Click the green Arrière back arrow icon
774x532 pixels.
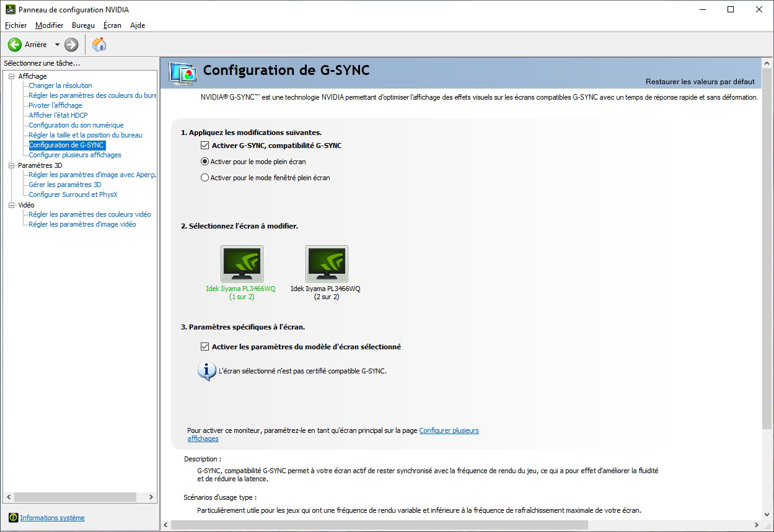pos(14,45)
